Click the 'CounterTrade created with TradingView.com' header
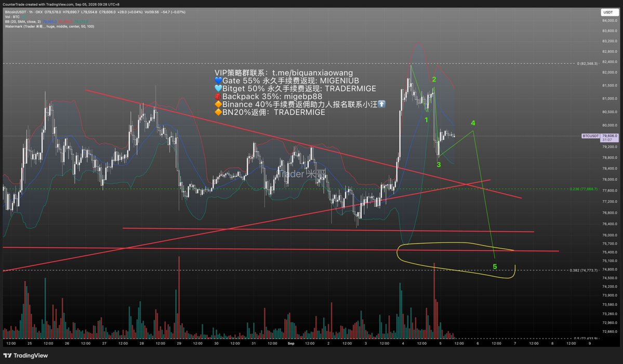This screenshot has height=364, width=623. click(61, 4)
